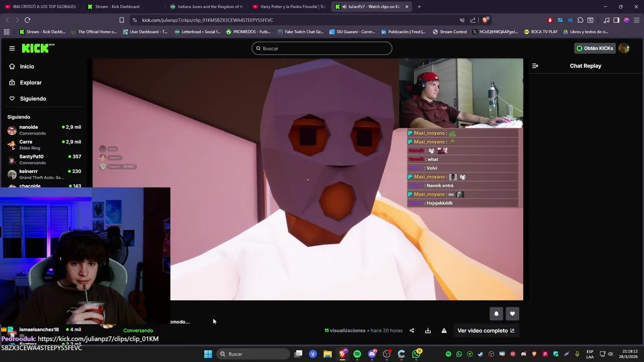644x362 pixels.
Task: Click the address bar URL
Action: [207, 20]
